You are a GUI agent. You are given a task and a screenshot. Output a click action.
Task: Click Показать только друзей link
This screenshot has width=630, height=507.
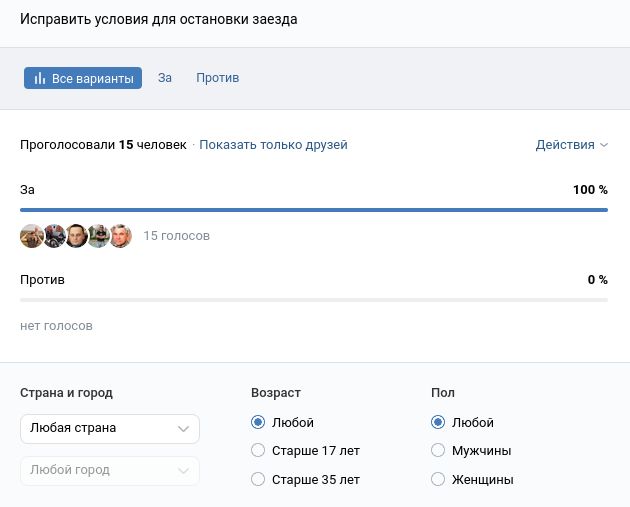coord(273,145)
